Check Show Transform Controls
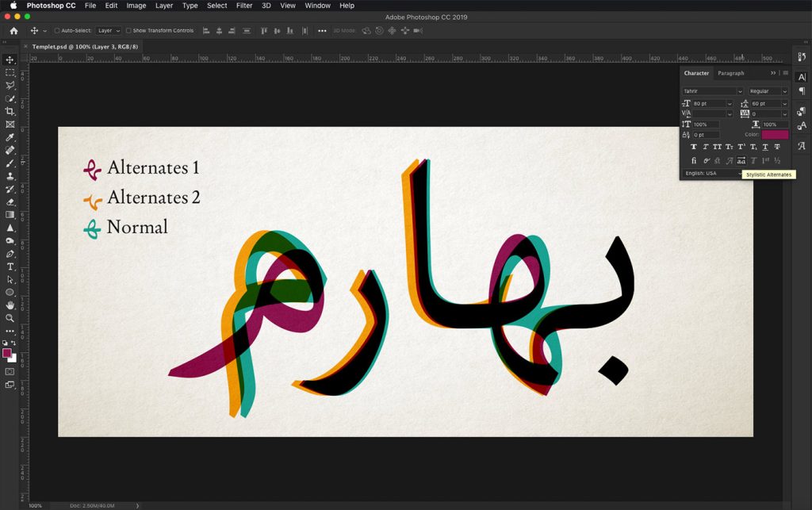This screenshot has height=510, width=812. (x=129, y=31)
